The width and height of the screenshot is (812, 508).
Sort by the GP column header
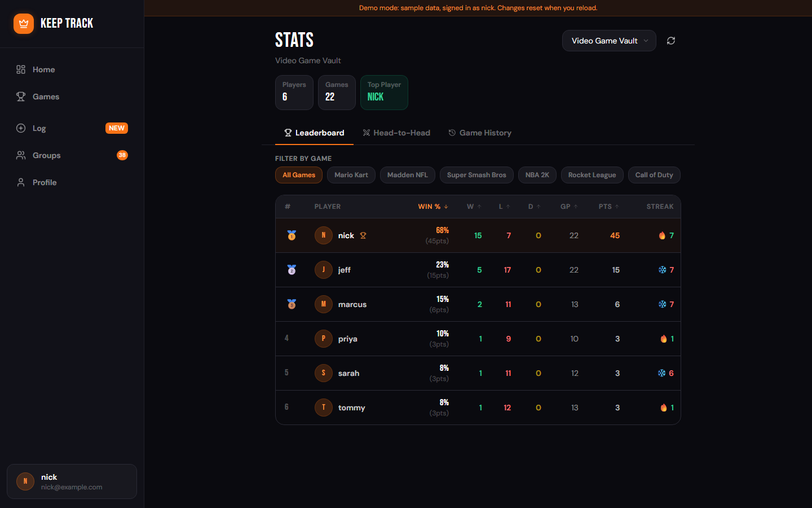pos(569,207)
